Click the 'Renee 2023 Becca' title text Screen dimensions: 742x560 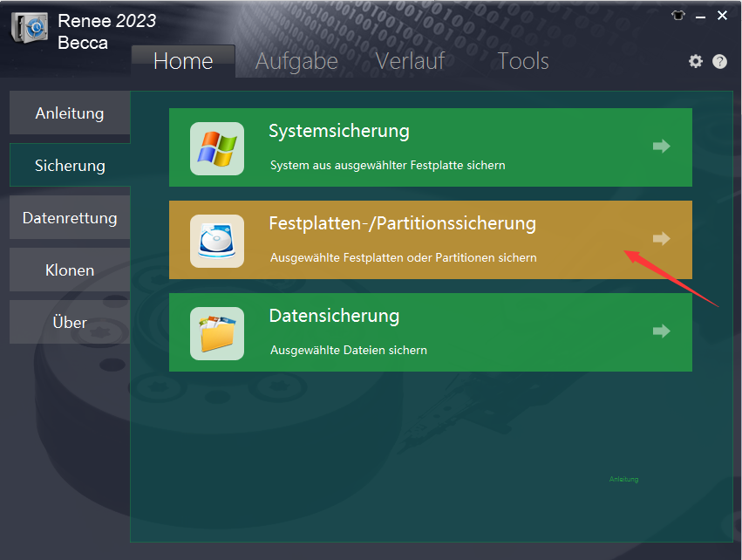pyautogui.click(x=106, y=31)
